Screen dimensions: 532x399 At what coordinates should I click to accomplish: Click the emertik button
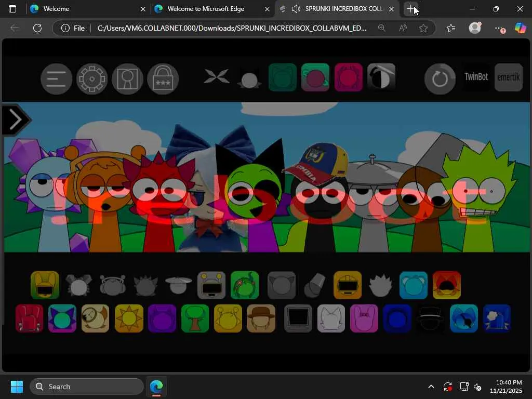(x=508, y=77)
